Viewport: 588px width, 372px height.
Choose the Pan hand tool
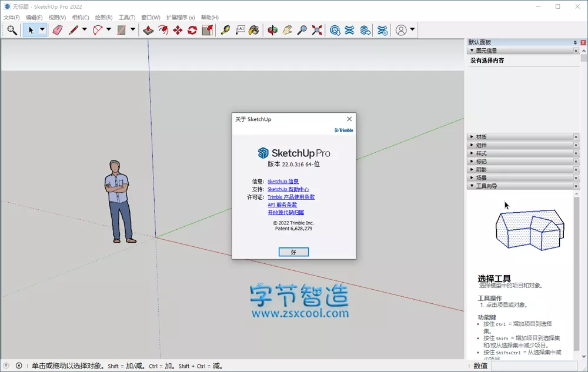[288, 30]
